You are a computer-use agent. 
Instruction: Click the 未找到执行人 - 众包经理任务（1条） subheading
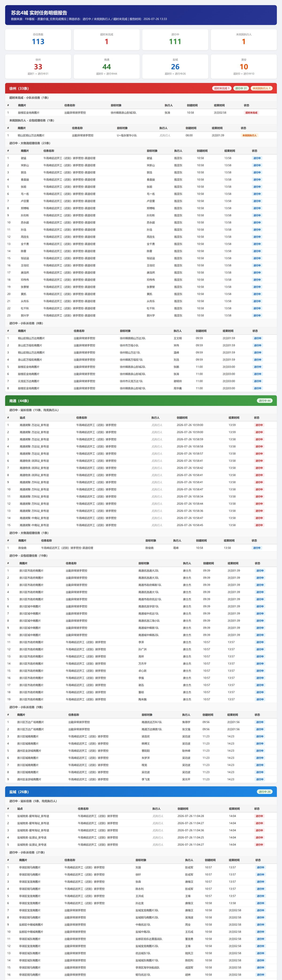coord(31,120)
